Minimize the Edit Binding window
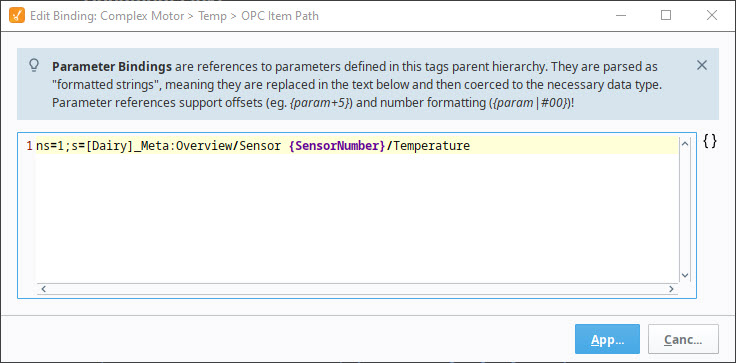Viewport: 736px width, 363px height. [x=621, y=15]
